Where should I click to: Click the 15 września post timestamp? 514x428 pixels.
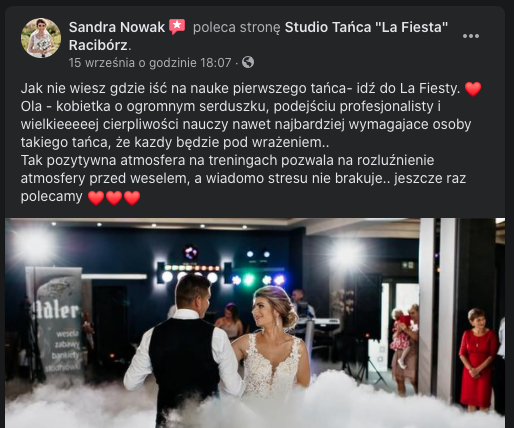(x=150, y=63)
